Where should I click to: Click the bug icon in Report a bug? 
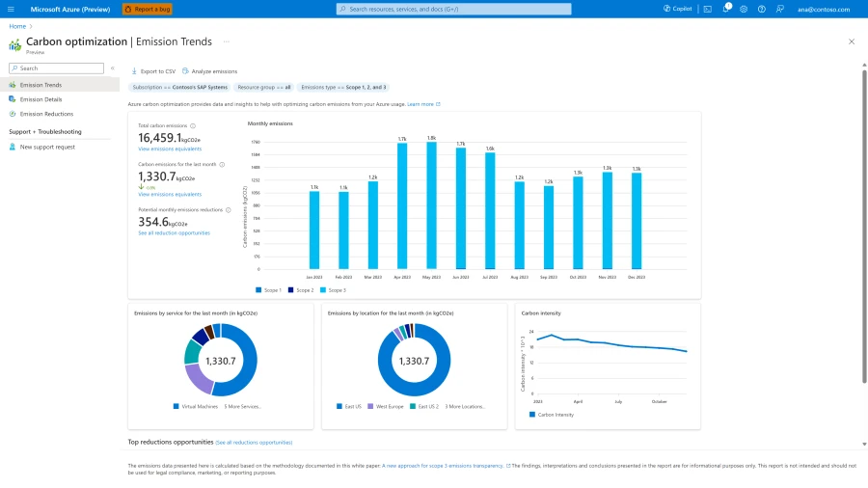128,9
